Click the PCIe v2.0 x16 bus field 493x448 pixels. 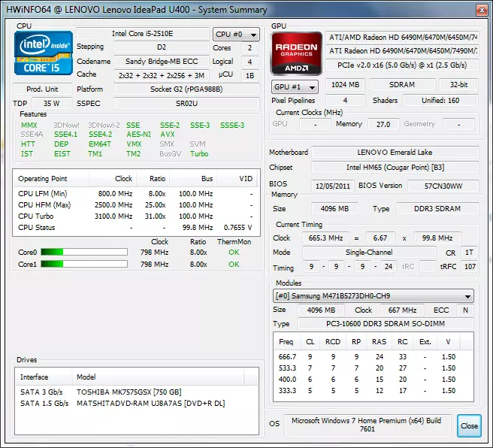click(402, 65)
